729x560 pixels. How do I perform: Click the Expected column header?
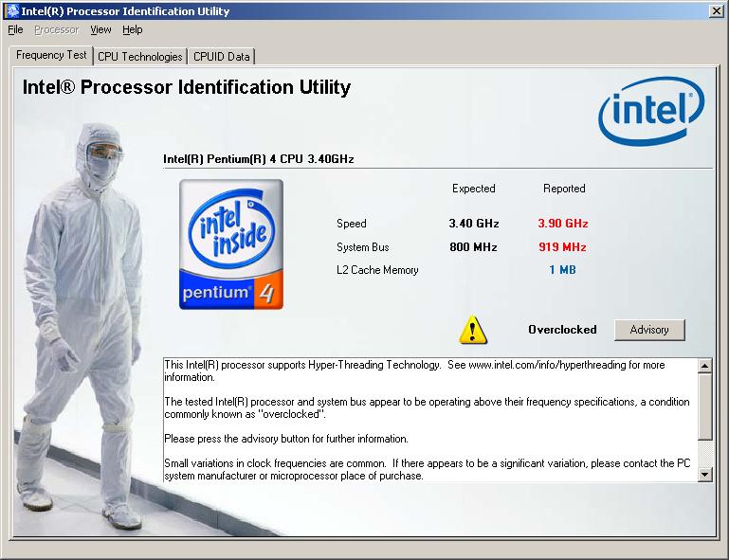pyautogui.click(x=474, y=189)
